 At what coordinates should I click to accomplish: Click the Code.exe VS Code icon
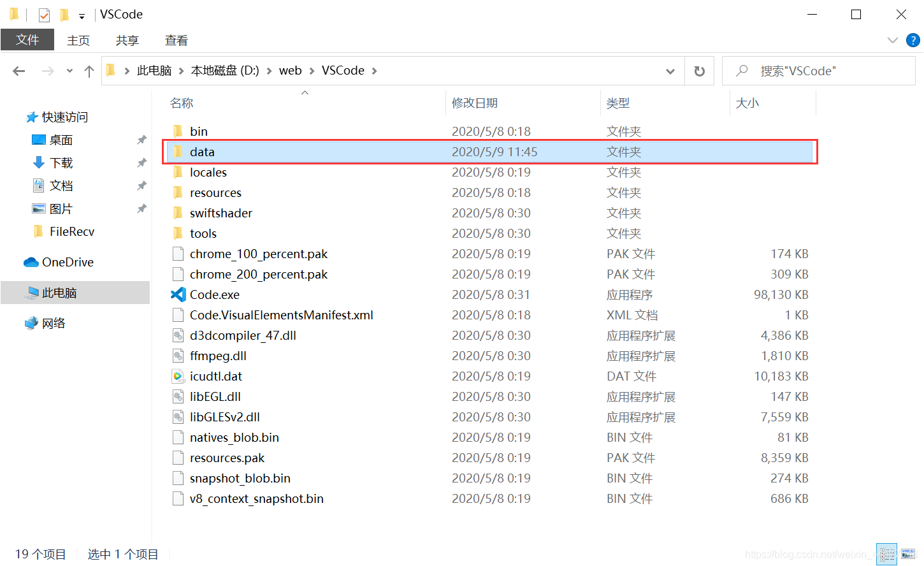coord(178,294)
